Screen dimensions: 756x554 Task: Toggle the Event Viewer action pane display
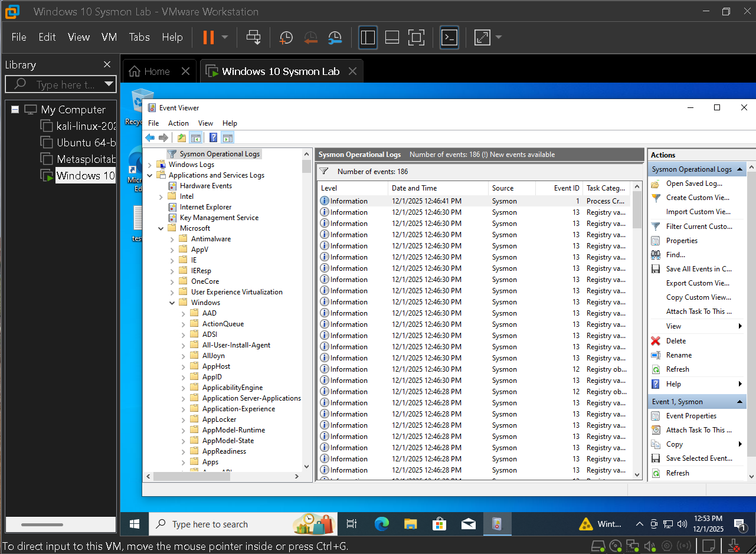[x=227, y=137]
